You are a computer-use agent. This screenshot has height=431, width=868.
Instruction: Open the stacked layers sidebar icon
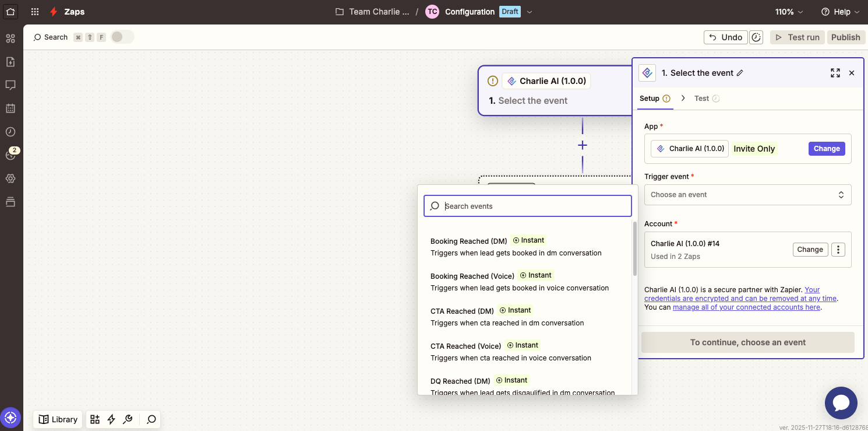[10, 202]
